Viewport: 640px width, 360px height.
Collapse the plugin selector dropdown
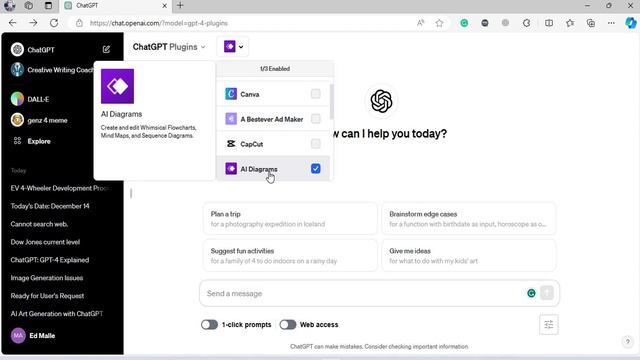(x=233, y=47)
